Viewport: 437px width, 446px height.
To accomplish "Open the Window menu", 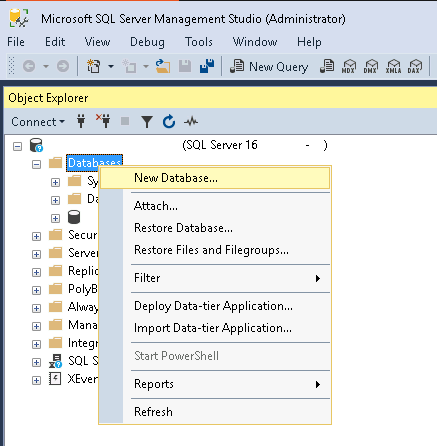I will point(255,42).
